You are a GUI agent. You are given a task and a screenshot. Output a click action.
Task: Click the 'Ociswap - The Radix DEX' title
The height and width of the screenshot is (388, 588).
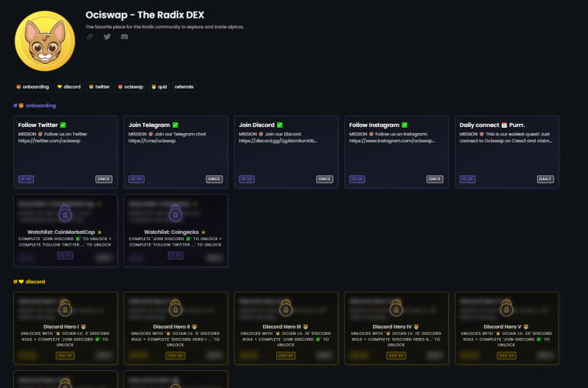[x=145, y=15]
